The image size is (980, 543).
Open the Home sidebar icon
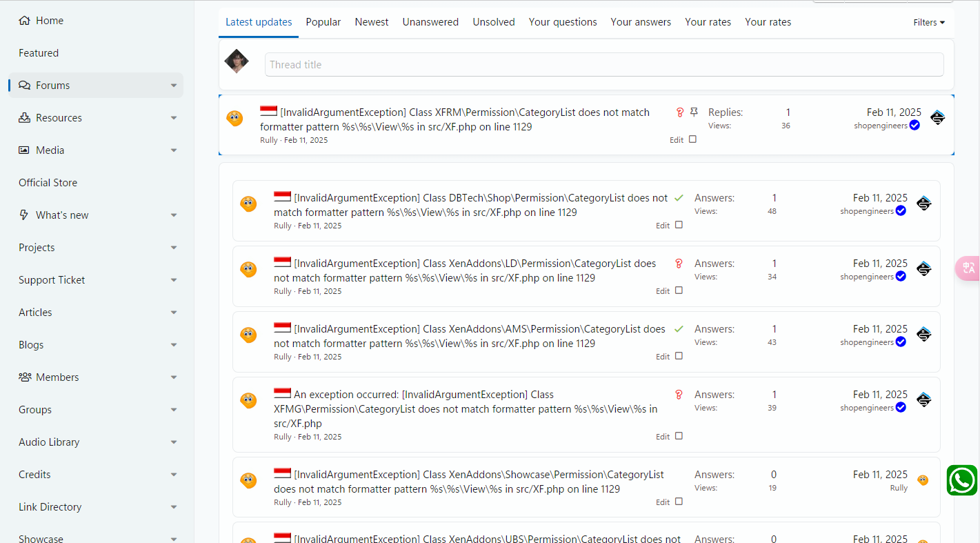point(25,21)
